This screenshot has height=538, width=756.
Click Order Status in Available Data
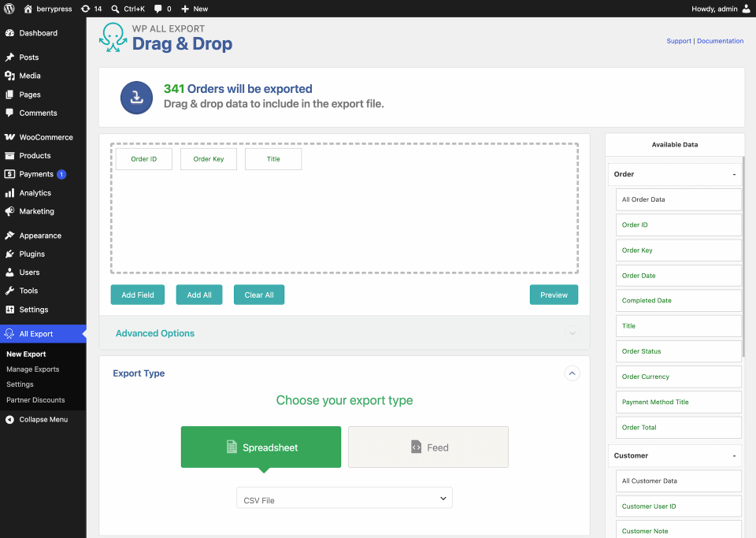[678, 351]
